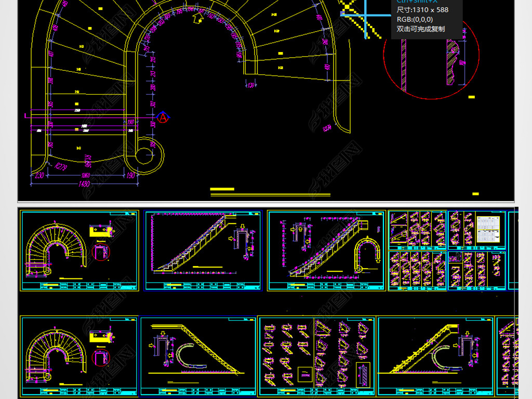Open the top-row sheet with elevation and arch

click(327, 250)
